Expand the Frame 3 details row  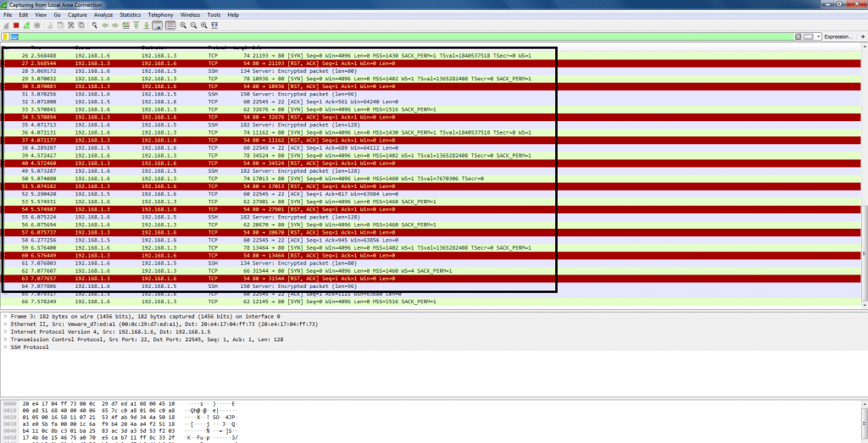(x=6, y=316)
